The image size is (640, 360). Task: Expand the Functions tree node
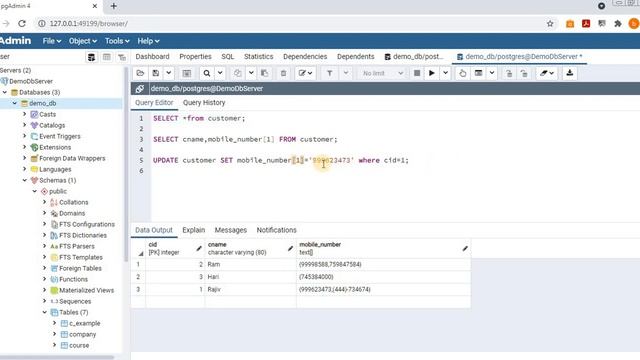44,279
